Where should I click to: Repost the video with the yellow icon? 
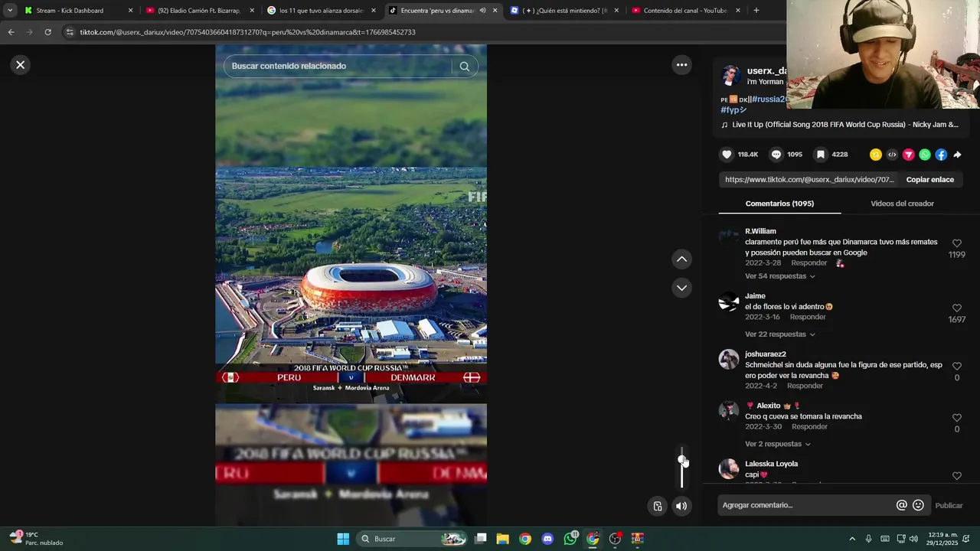876,155
